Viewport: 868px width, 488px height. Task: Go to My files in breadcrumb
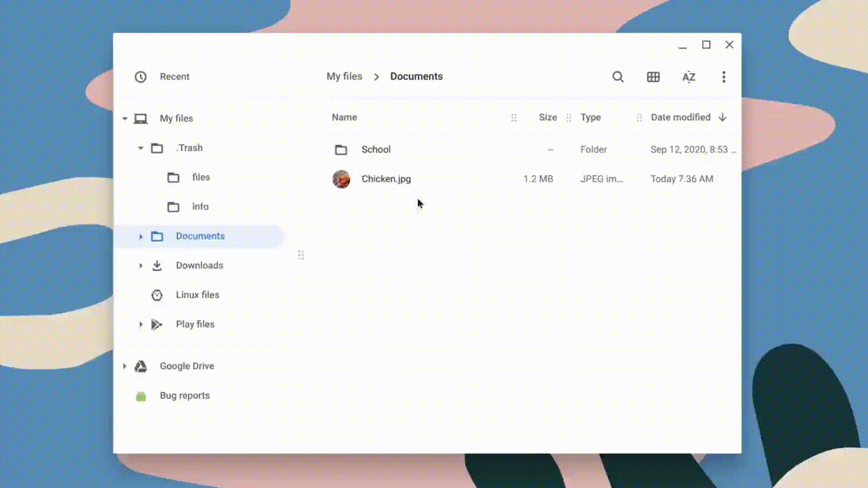(x=344, y=76)
